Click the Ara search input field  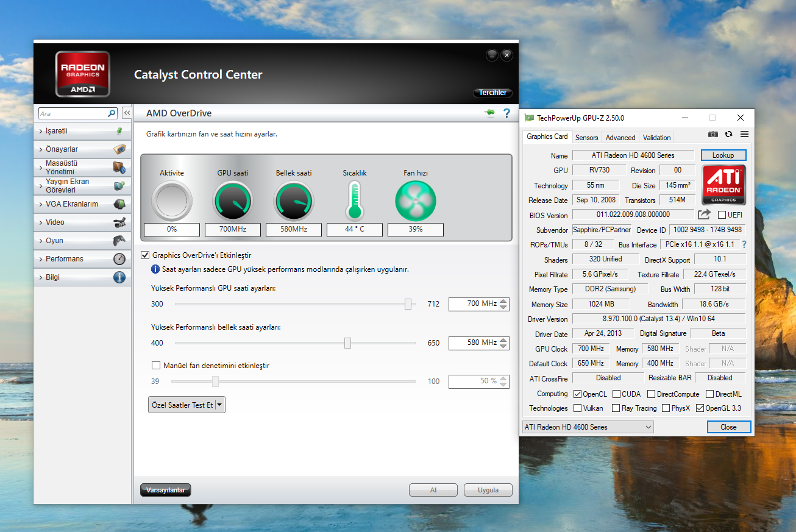[x=73, y=113]
